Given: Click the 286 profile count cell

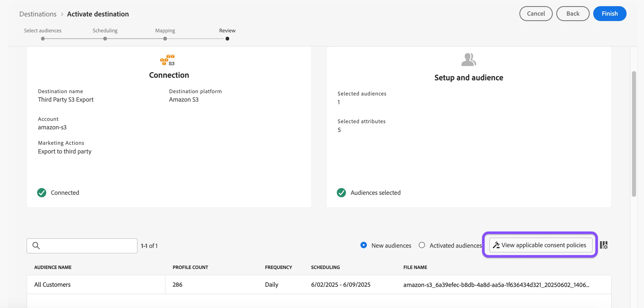Looking at the screenshot, I should [177, 285].
